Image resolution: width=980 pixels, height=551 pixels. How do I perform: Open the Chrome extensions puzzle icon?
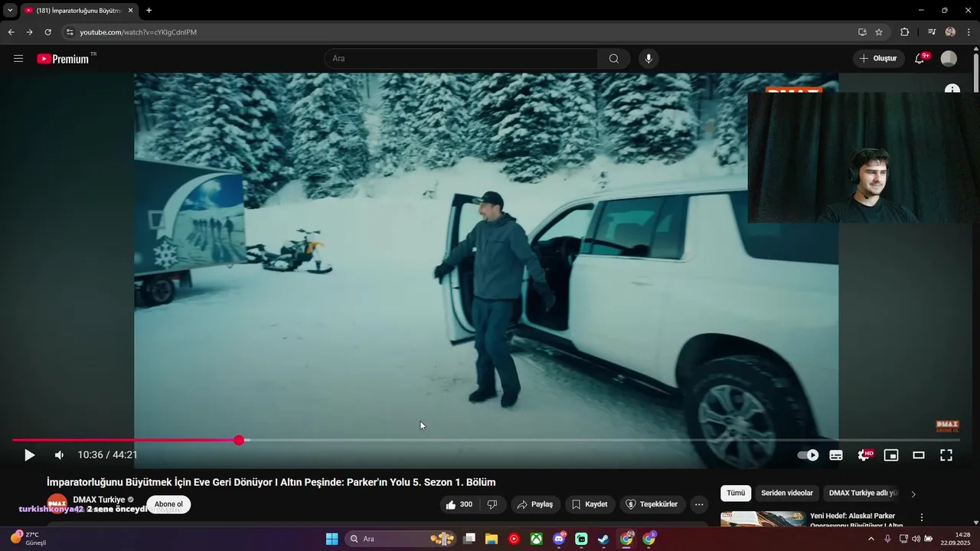pos(905,32)
